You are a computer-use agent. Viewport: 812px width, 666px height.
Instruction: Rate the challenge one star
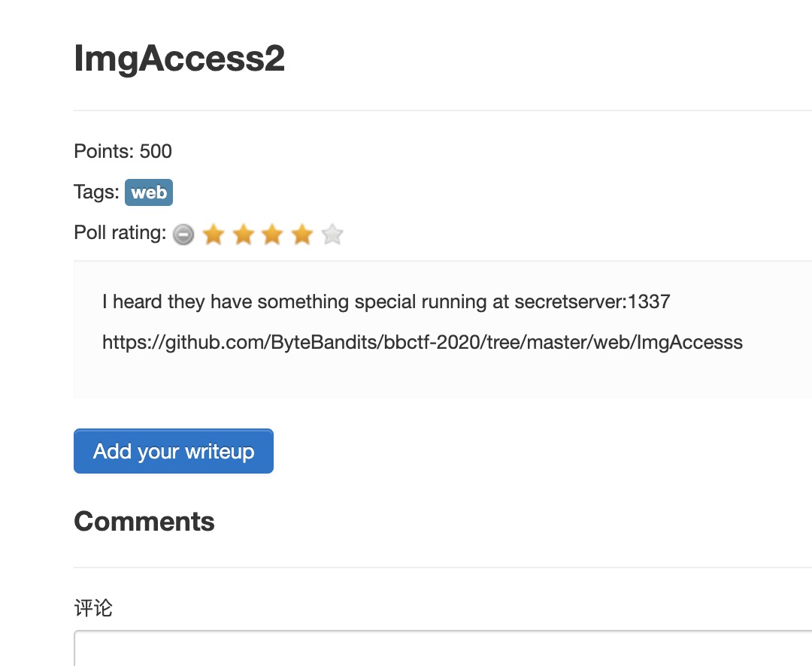(214, 235)
